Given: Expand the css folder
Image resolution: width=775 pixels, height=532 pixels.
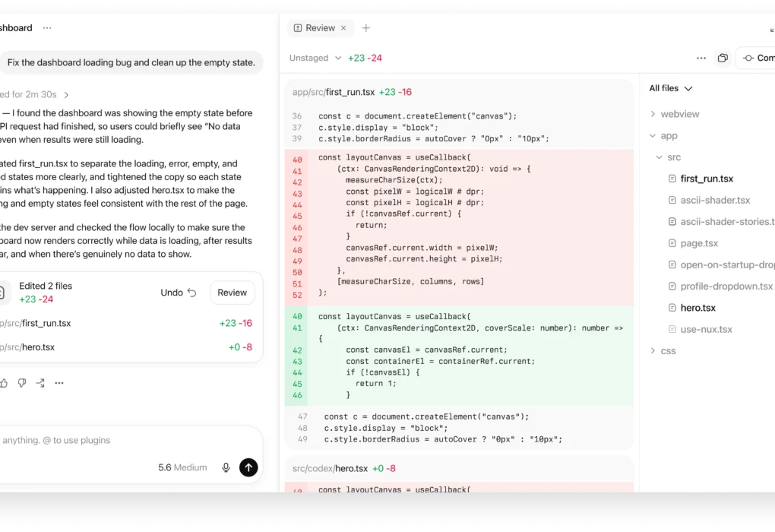Looking at the screenshot, I should coord(653,350).
